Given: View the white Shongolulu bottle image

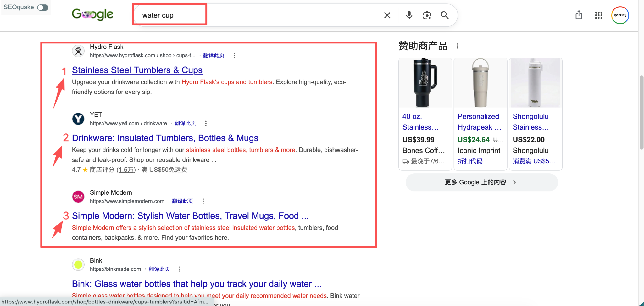Looking at the screenshot, I should click(x=536, y=83).
